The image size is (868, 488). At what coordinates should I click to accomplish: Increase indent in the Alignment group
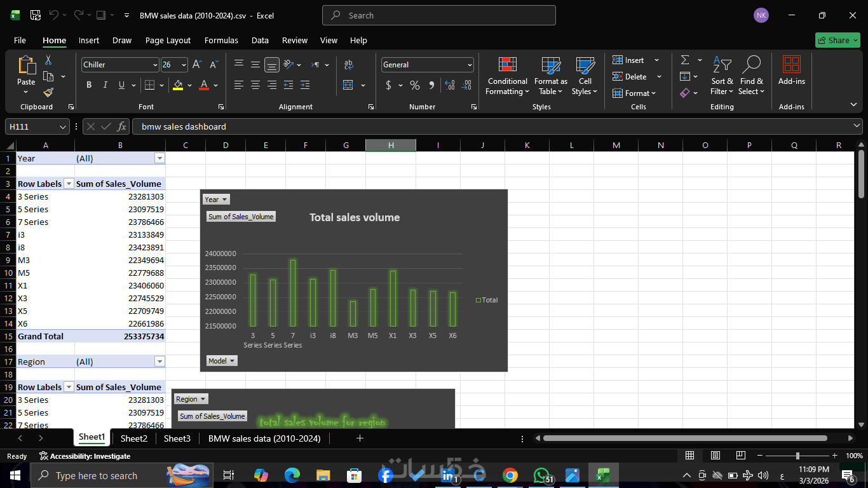(x=305, y=85)
